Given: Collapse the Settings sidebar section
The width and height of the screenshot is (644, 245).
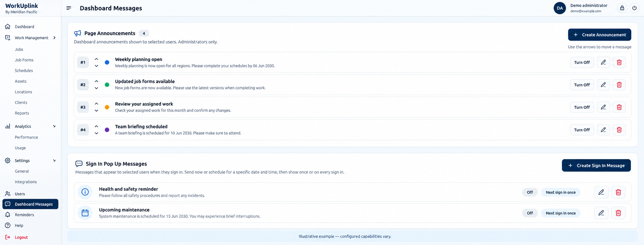Looking at the screenshot, I should [x=54, y=161].
